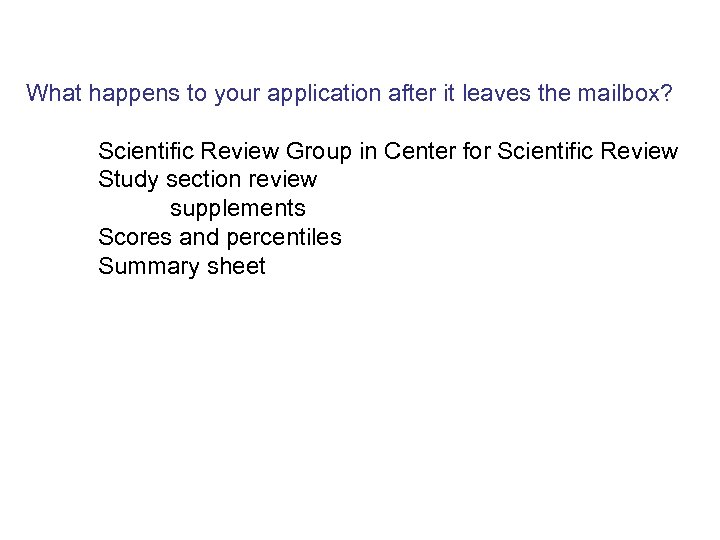This screenshot has height=540, width=720.
Task: Click the 'Summary sheet' line
Action: pos(182,266)
